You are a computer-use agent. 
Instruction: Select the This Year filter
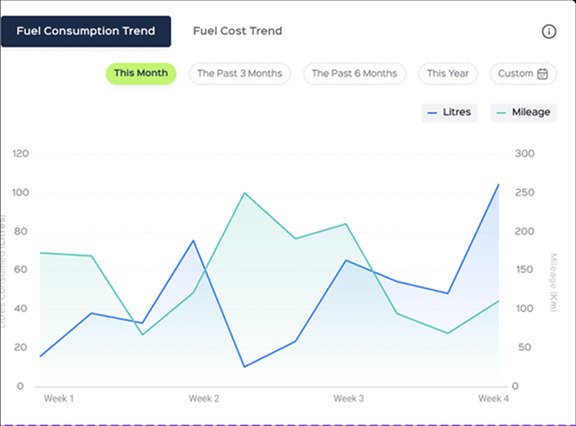(x=448, y=73)
